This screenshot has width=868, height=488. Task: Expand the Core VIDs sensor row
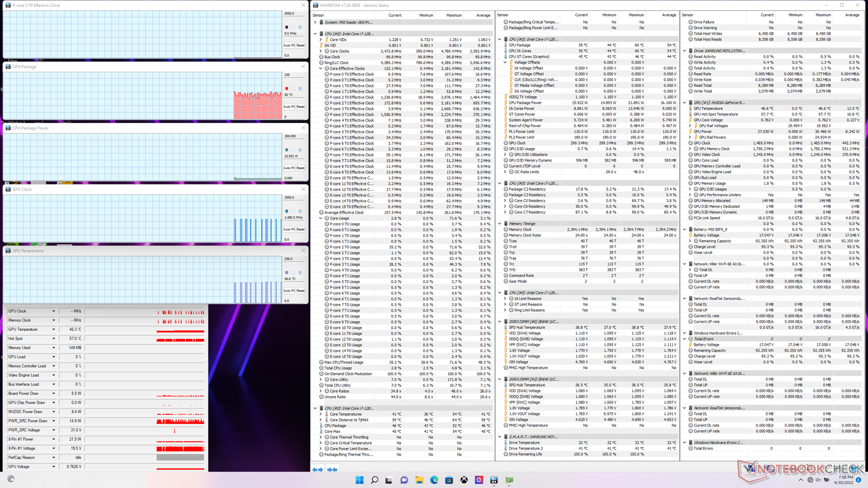[321, 40]
